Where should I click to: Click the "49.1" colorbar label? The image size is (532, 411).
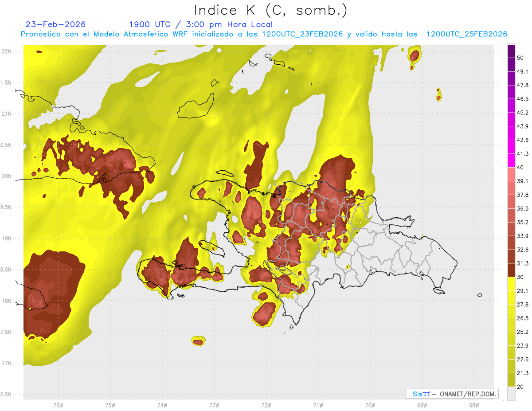[x=523, y=71]
